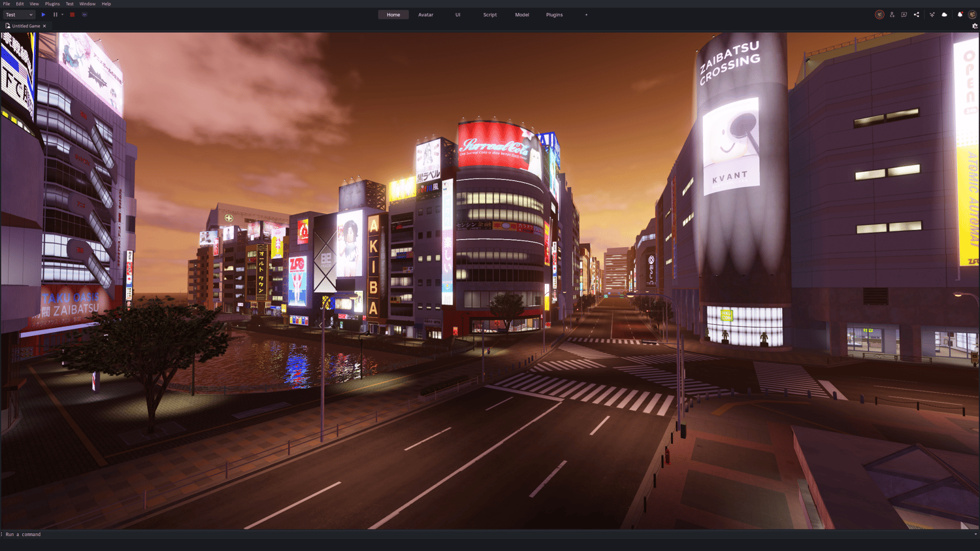Image resolution: width=980 pixels, height=551 pixels.
Task: Stop the test with the red square
Action: [73, 14]
